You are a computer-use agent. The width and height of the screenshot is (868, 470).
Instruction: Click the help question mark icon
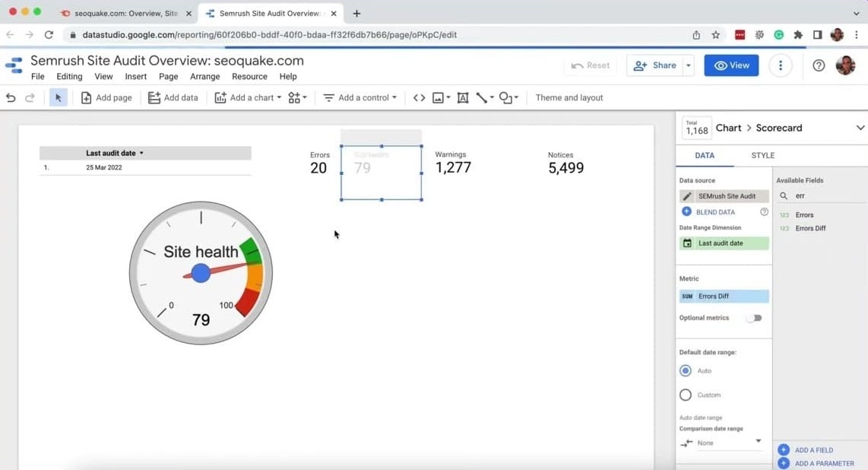pos(819,65)
